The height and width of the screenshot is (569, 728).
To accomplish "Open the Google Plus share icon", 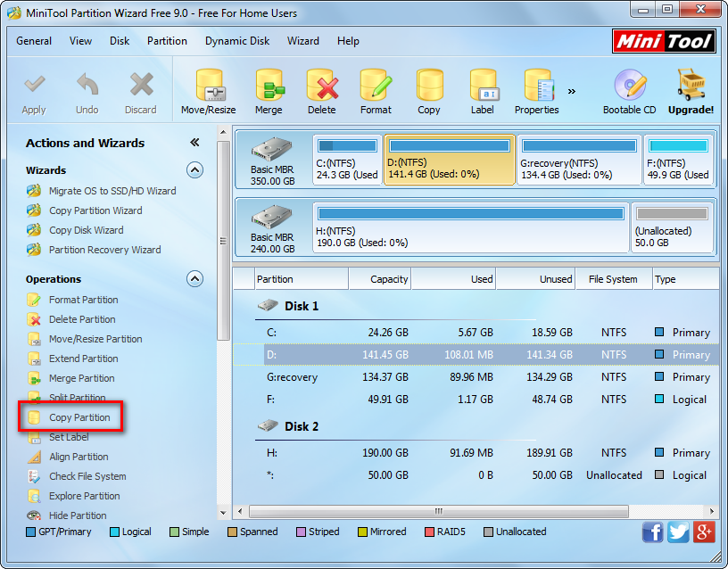I will click(x=704, y=532).
